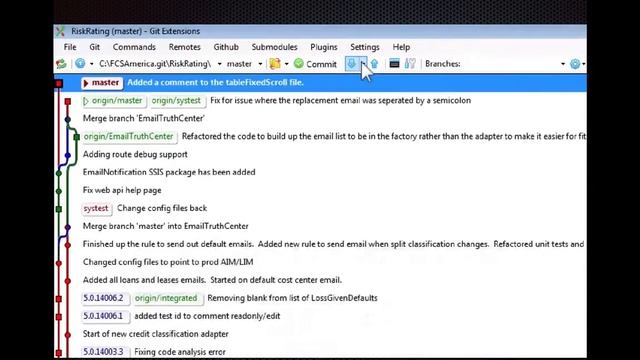Click the Git Extensions title bar app icon
Screen dimensions: 640x360
tap(60, 31)
